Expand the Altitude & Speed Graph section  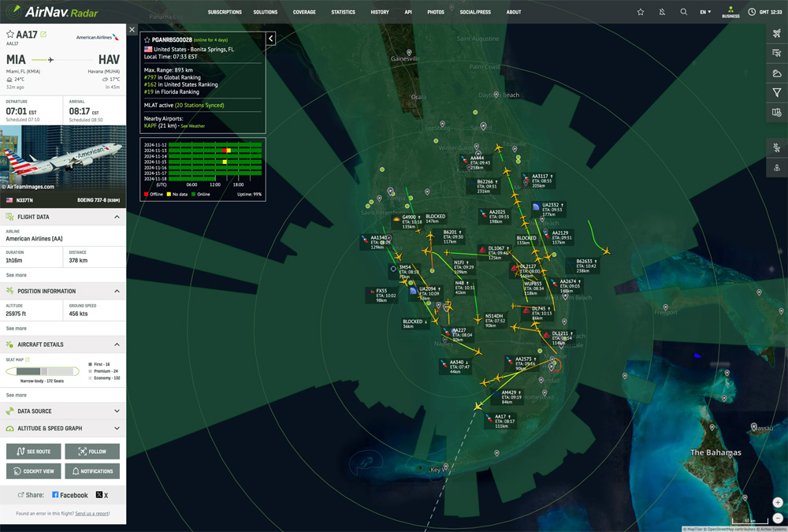[x=63, y=429]
